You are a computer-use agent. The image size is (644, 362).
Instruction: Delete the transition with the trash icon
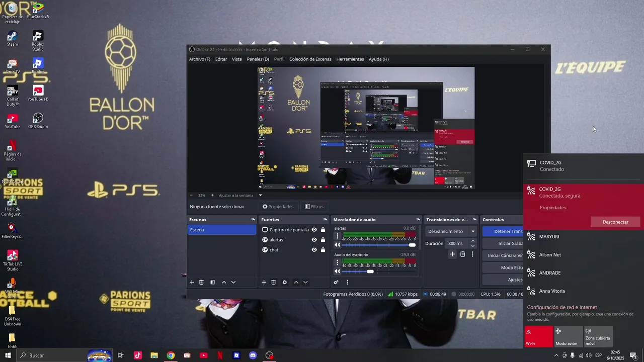[x=463, y=254]
